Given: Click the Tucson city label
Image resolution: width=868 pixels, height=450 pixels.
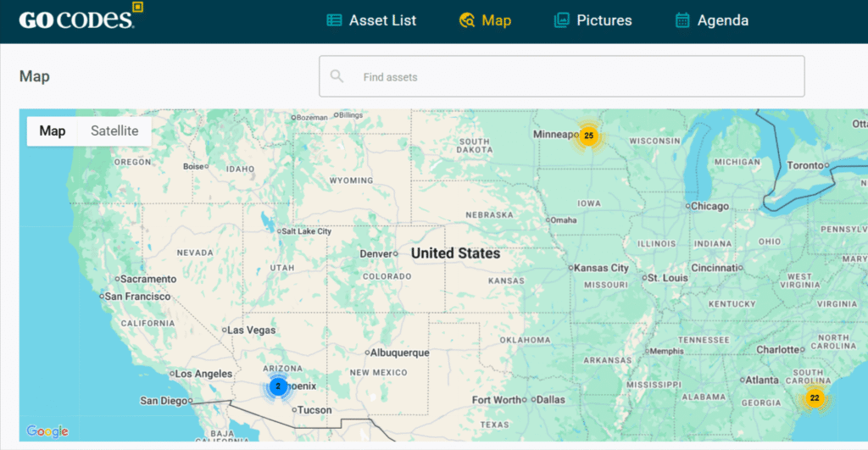Looking at the screenshot, I should click(x=314, y=410).
